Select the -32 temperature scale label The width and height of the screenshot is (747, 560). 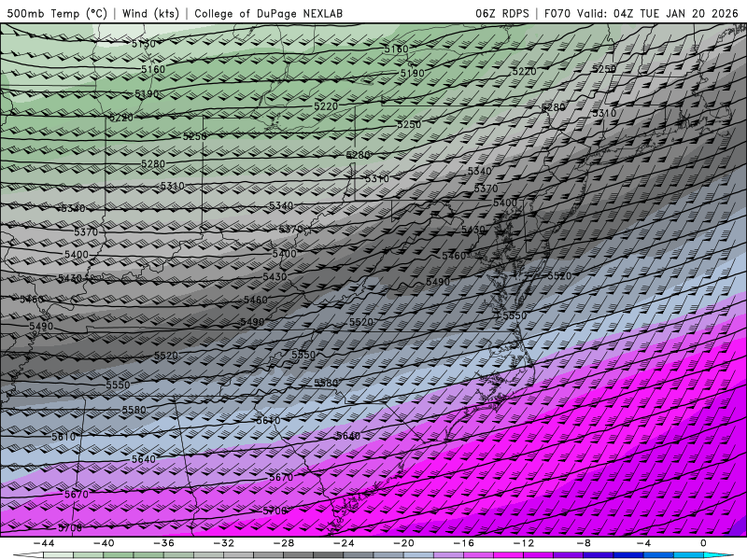(x=223, y=543)
